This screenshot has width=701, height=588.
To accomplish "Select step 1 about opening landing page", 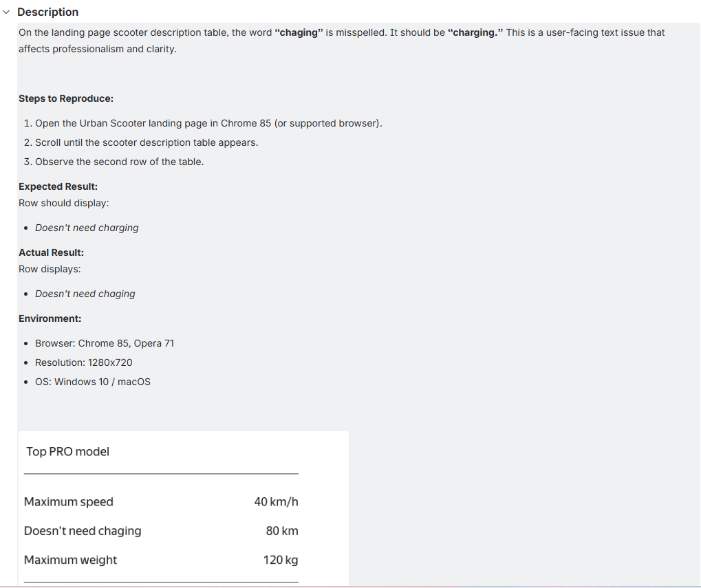I will pyautogui.click(x=204, y=123).
